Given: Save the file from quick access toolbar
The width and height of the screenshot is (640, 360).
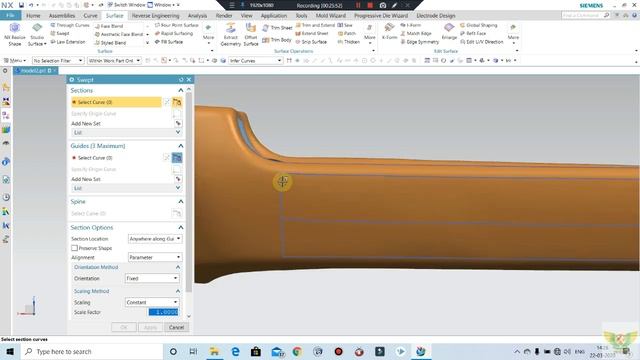Looking at the screenshot, I should 21,5.
